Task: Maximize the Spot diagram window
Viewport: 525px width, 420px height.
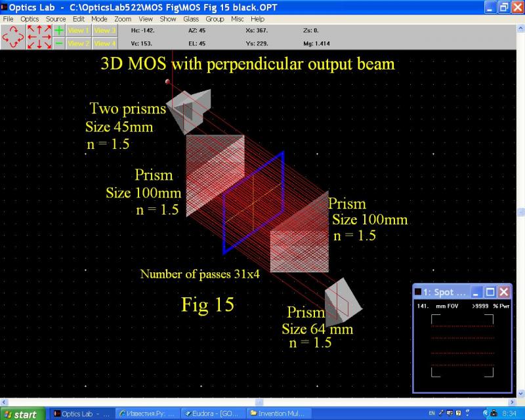Action: [490, 291]
